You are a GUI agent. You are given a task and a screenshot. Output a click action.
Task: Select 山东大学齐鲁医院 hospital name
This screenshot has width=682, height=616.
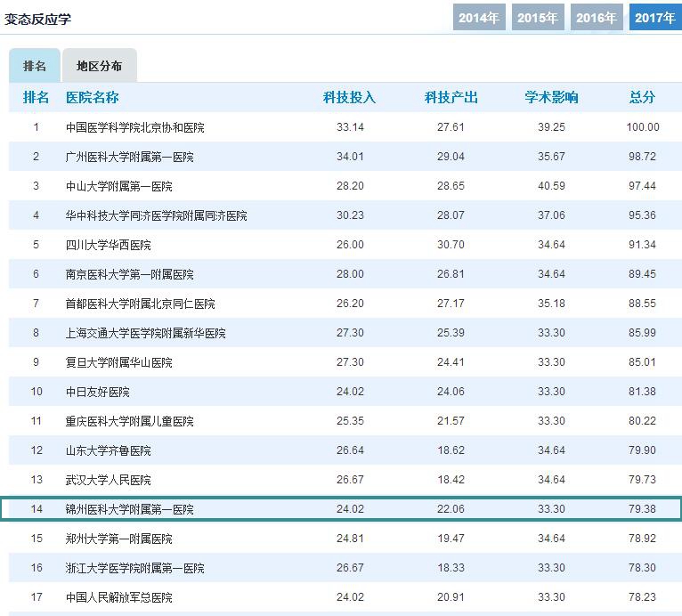tap(109, 450)
